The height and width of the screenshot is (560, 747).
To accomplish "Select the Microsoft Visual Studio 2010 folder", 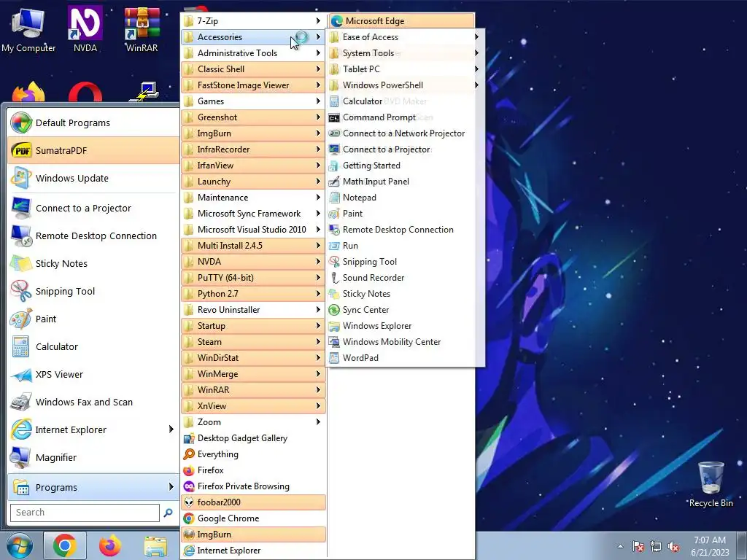I will pos(253,230).
